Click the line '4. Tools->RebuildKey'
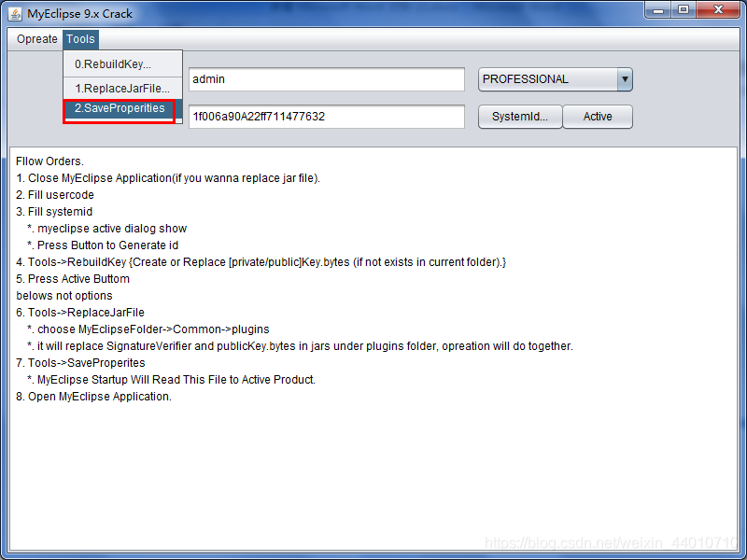Image resolution: width=747 pixels, height=560 pixels. pos(261,262)
